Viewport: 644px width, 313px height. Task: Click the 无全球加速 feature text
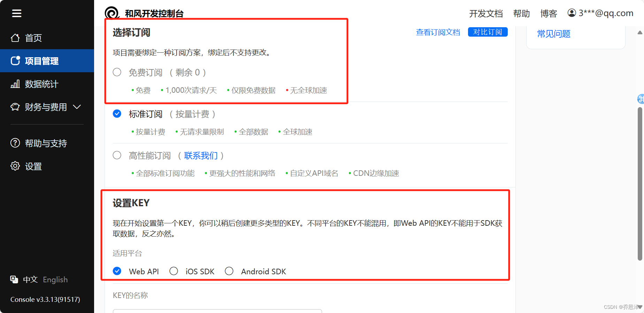tap(308, 90)
